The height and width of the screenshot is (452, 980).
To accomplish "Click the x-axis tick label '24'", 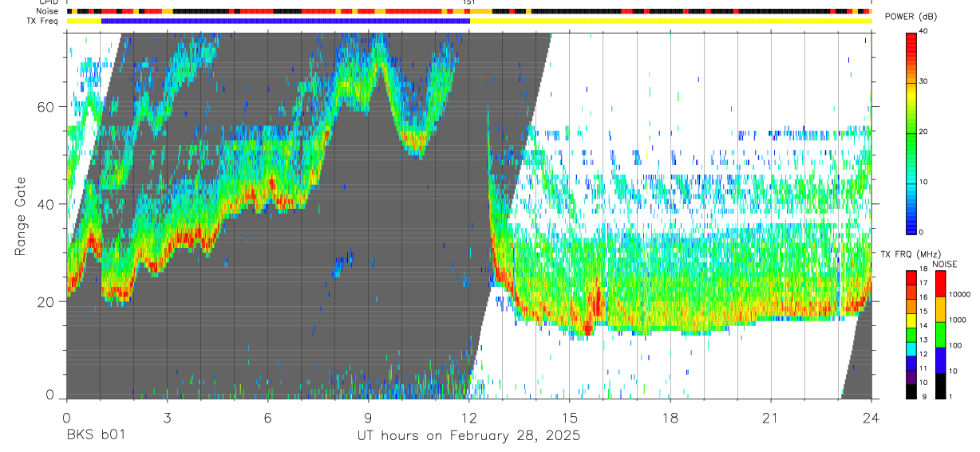I will click(x=871, y=418).
